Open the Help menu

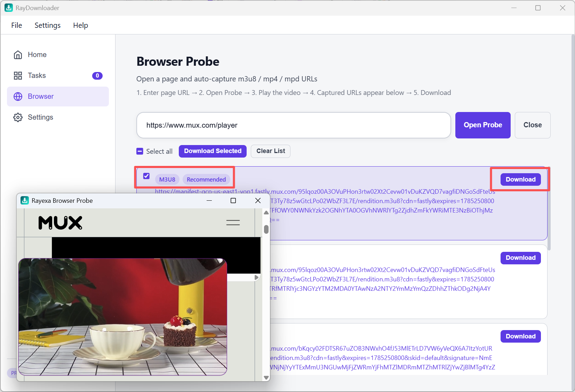(80, 25)
